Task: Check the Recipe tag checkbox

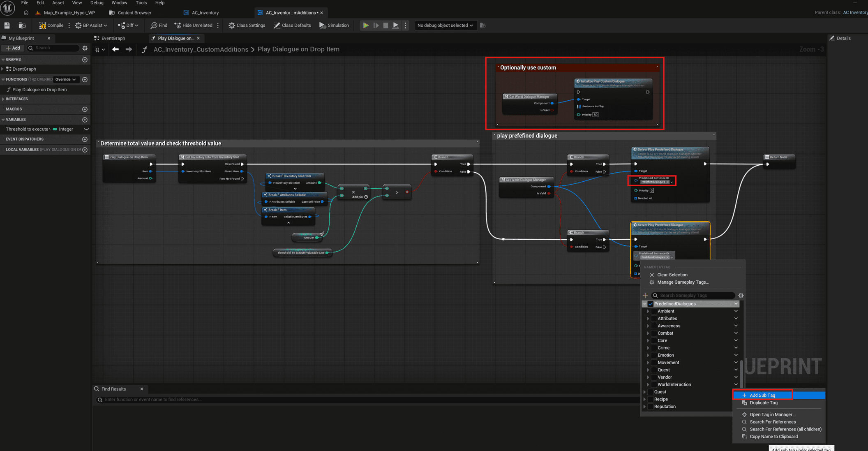Action: [x=651, y=399]
